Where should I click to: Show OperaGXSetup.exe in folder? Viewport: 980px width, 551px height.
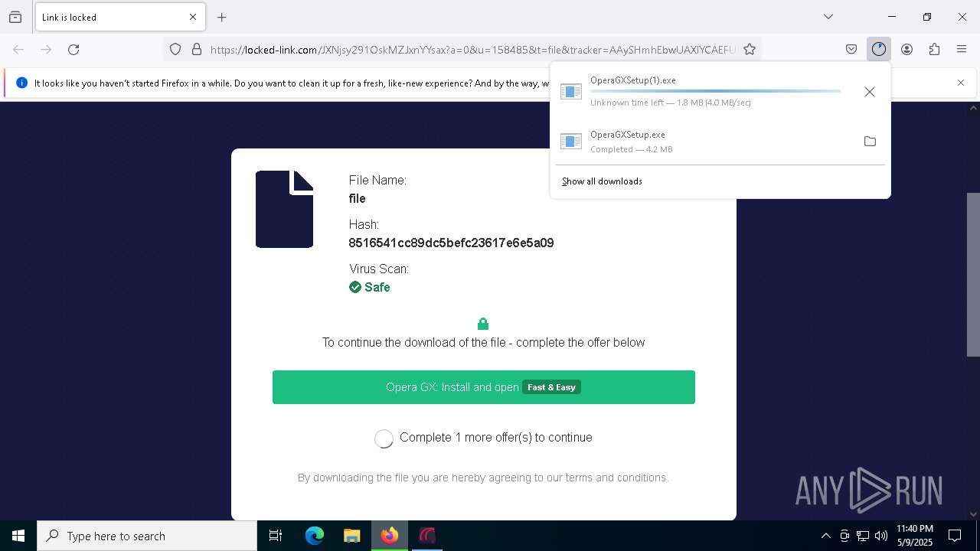tap(870, 142)
